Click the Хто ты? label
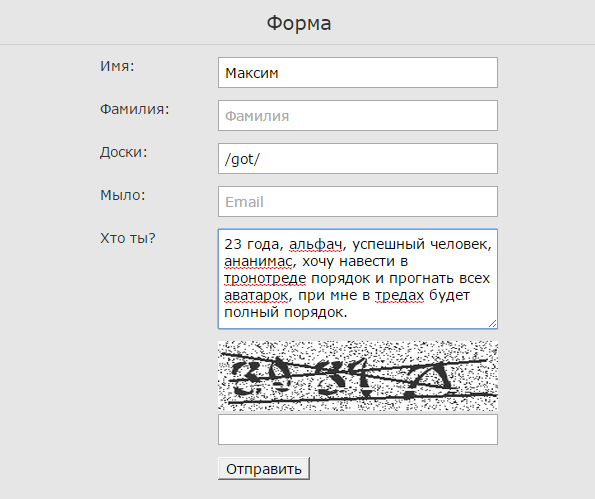The height and width of the screenshot is (499, 595). (x=128, y=238)
